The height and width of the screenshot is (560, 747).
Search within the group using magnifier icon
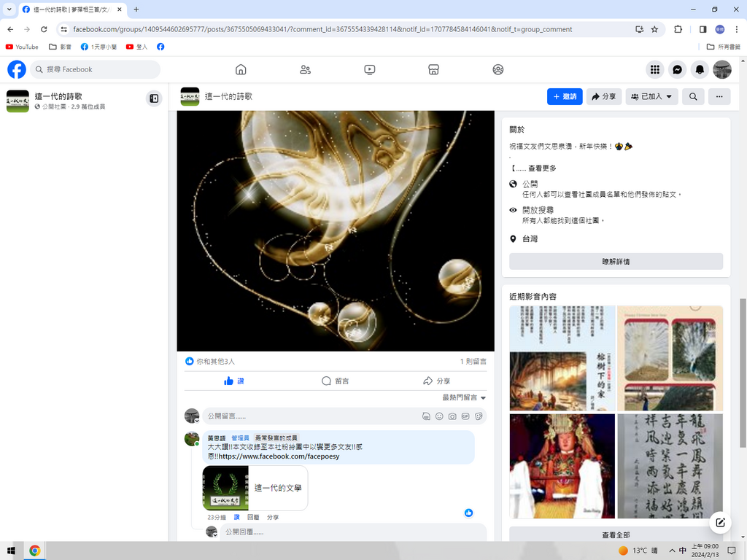[693, 96]
